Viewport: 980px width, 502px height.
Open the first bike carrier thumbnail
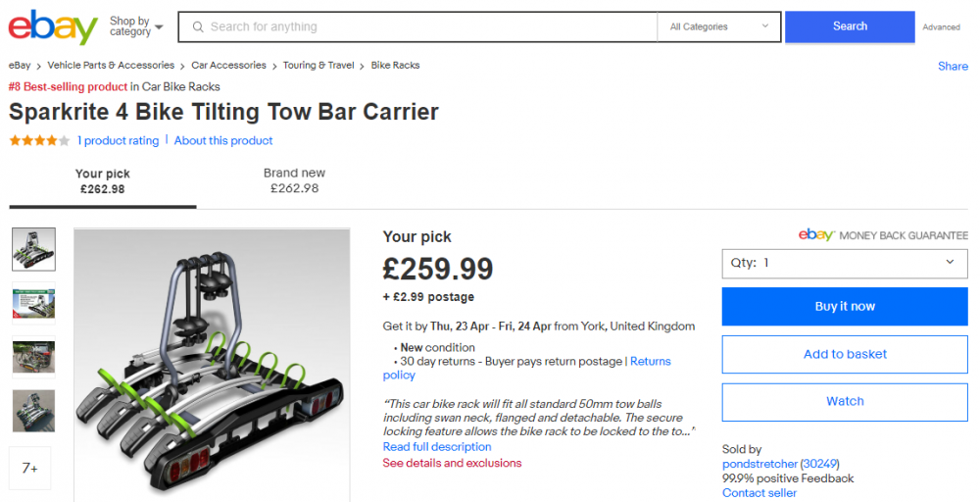(33, 249)
